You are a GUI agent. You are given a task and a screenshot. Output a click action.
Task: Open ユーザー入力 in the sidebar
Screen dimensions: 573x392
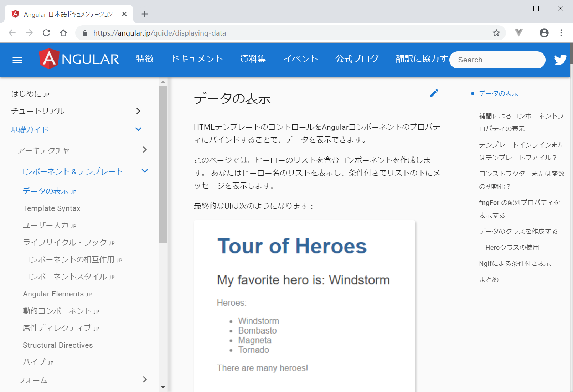50,225
